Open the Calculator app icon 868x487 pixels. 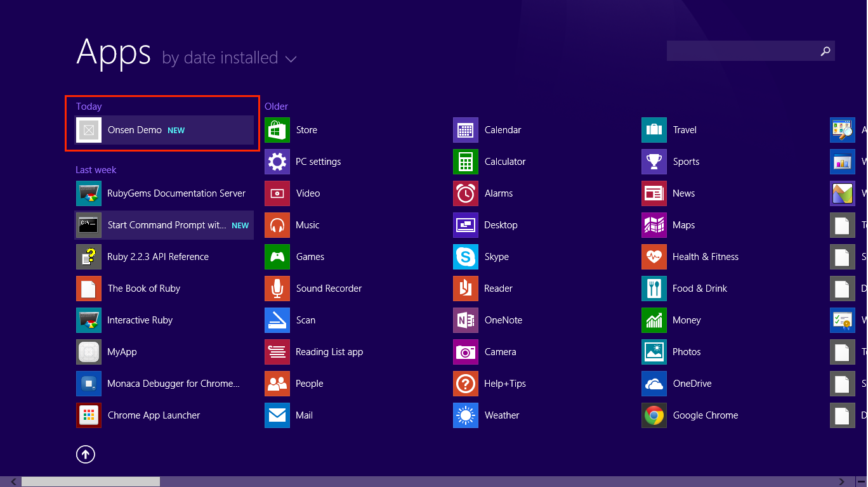tap(466, 162)
